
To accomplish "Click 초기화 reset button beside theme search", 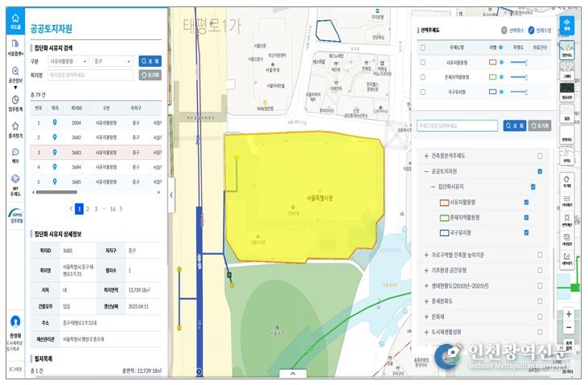I will click(540, 125).
